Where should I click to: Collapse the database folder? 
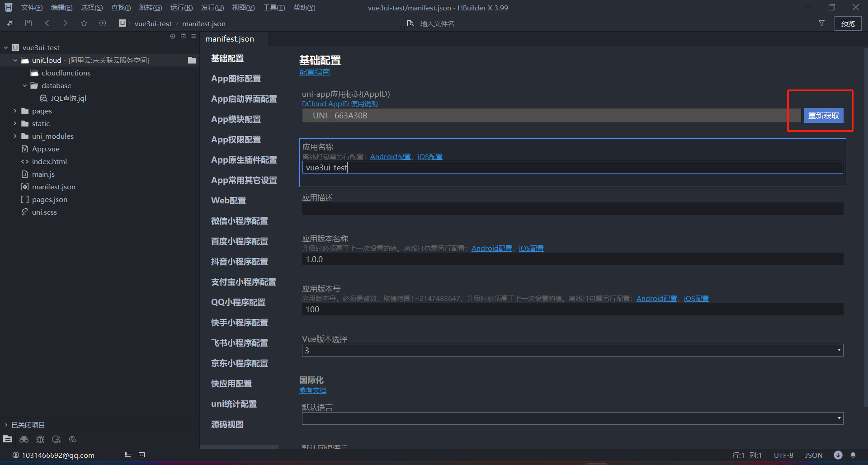(25, 85)
